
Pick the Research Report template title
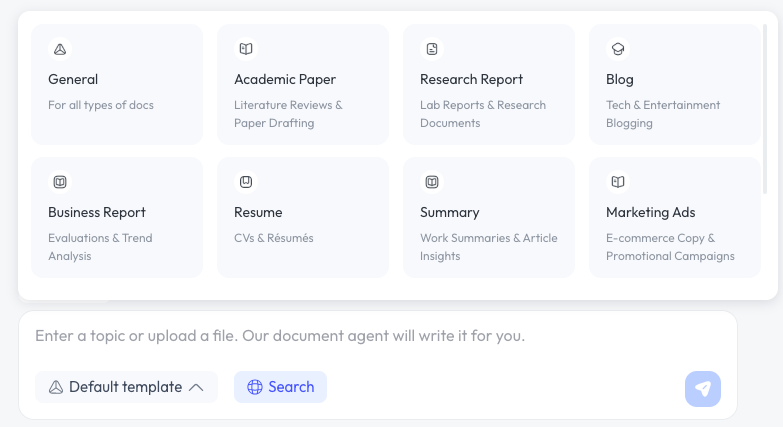471,79
